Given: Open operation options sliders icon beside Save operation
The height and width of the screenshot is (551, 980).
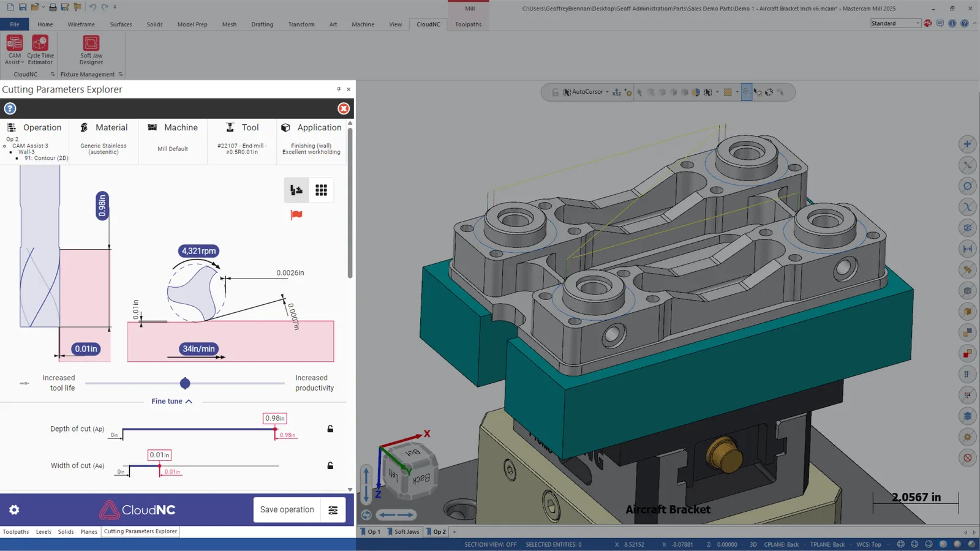Looking at the screenshot, I should click(x=333, y=510).
